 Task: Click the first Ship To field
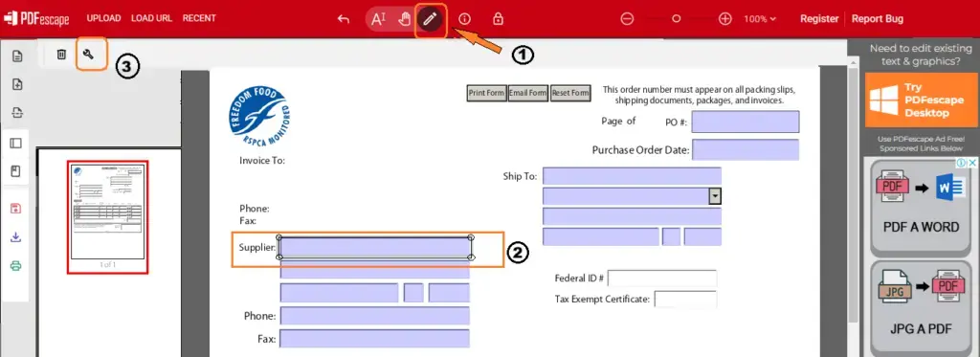pyautogui.click(x=632, y=176)
